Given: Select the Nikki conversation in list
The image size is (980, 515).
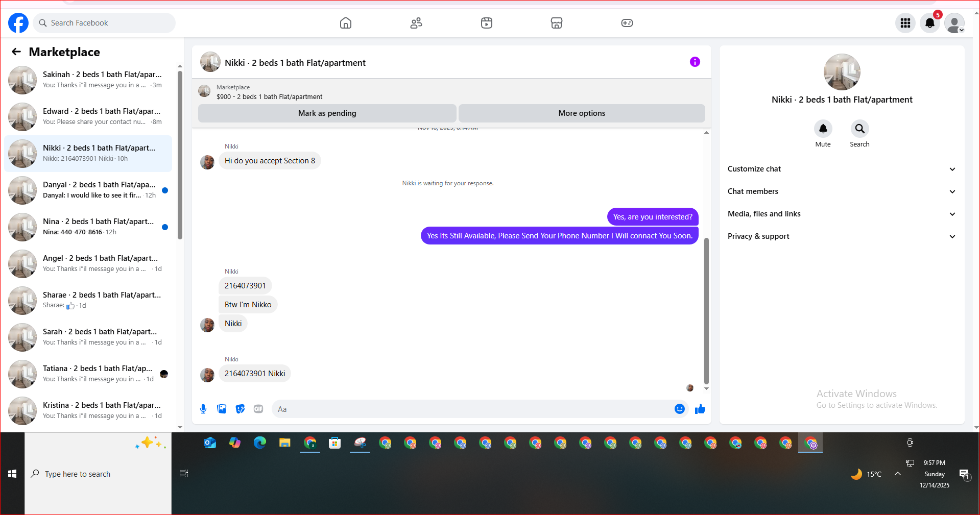Looking at the screenshot, I should tap(88, 153).
